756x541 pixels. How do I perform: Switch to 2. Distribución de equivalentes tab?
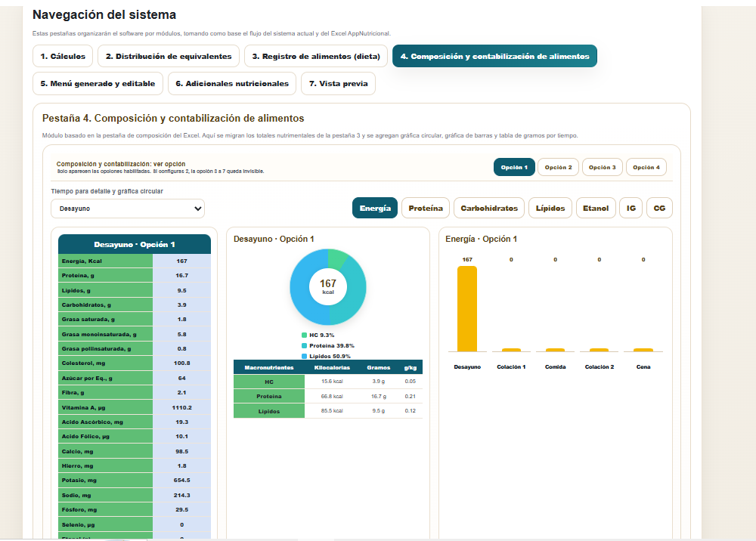[x=169, y=57]
